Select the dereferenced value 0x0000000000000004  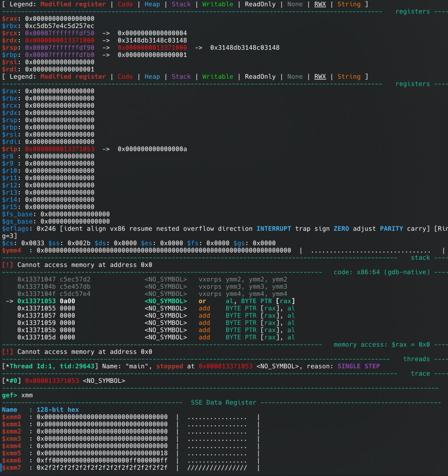point(152,33)
